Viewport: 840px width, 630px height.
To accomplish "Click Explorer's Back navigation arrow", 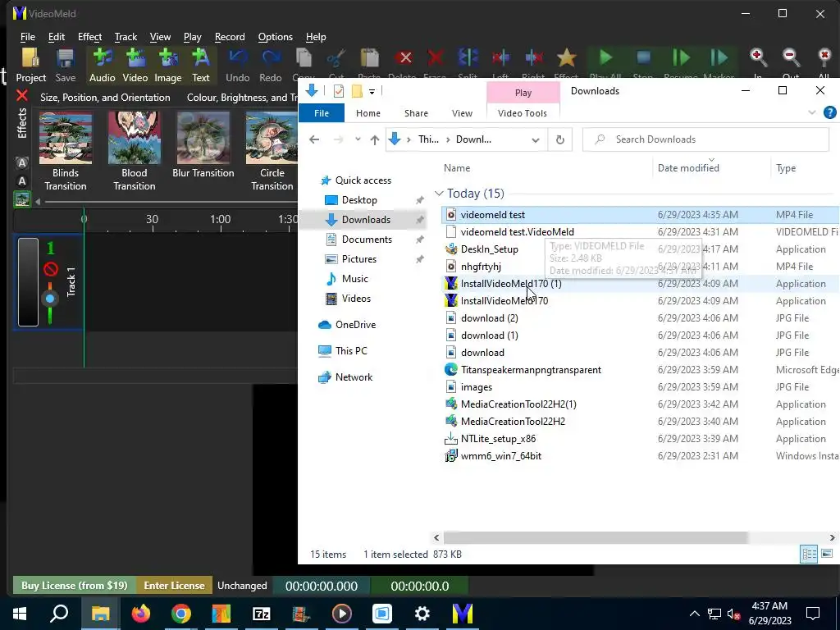I will [314, 139].
